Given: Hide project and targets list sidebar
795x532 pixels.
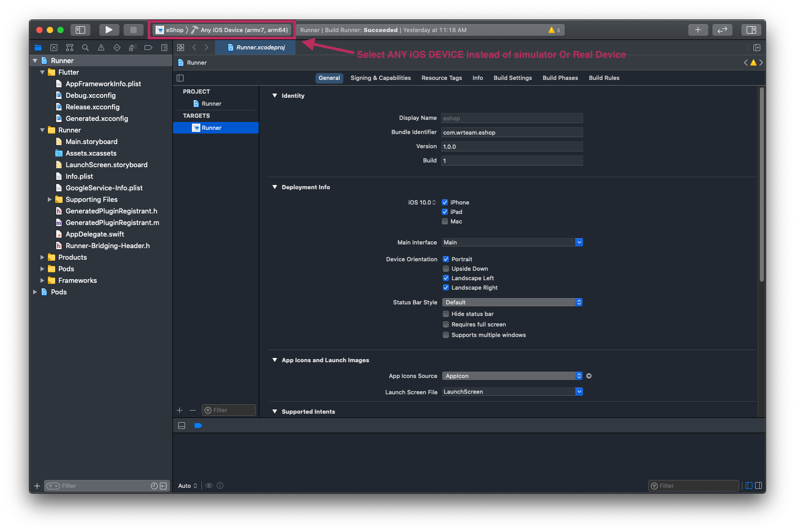Looking at the screenshot, I should pos(180,78).
